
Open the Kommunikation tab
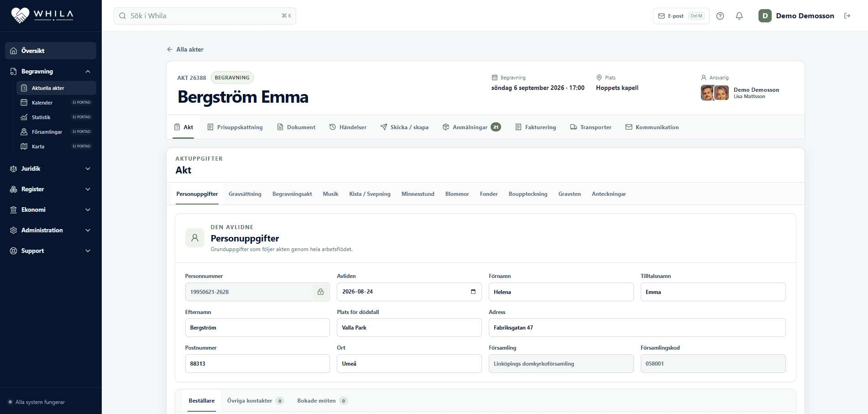tap(652, 127)
